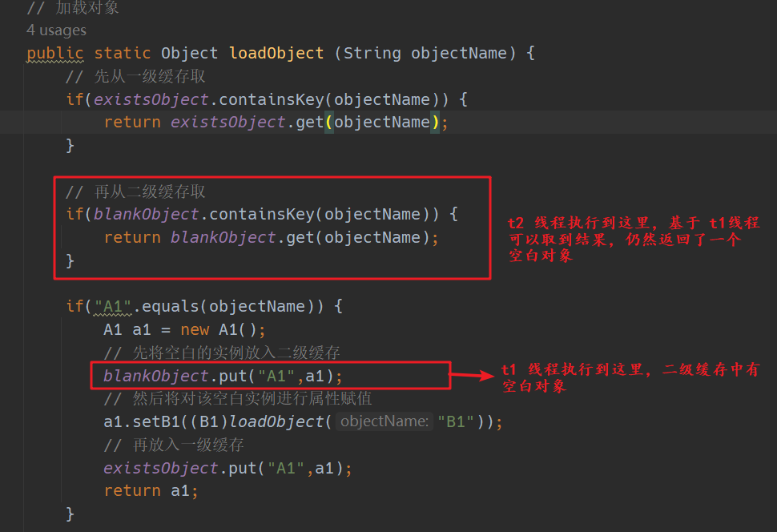Click "a1.setB1" in the setter call
777x532 pixels.
tap(142, 421)
